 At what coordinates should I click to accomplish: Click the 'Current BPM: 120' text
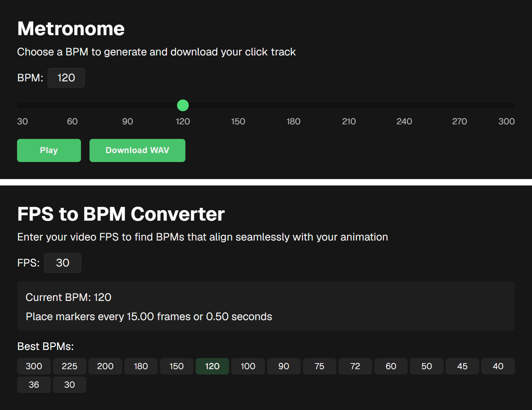click(x=69, y=297)
